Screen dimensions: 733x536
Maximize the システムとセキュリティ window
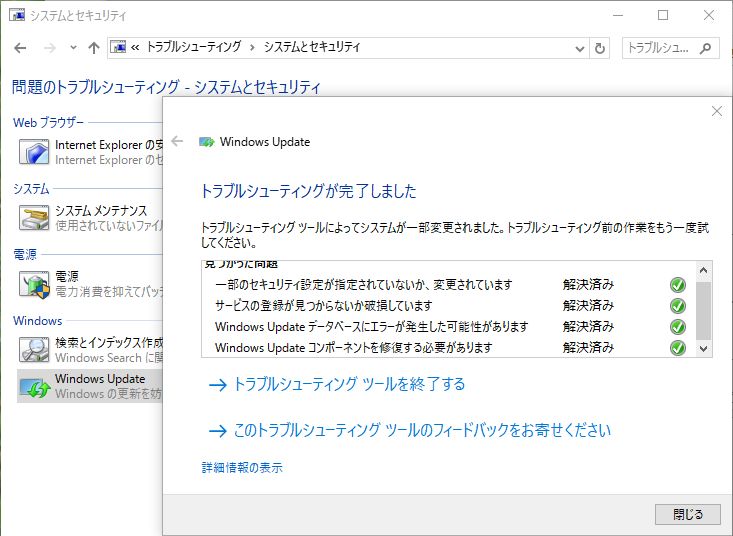pos(663,15)
